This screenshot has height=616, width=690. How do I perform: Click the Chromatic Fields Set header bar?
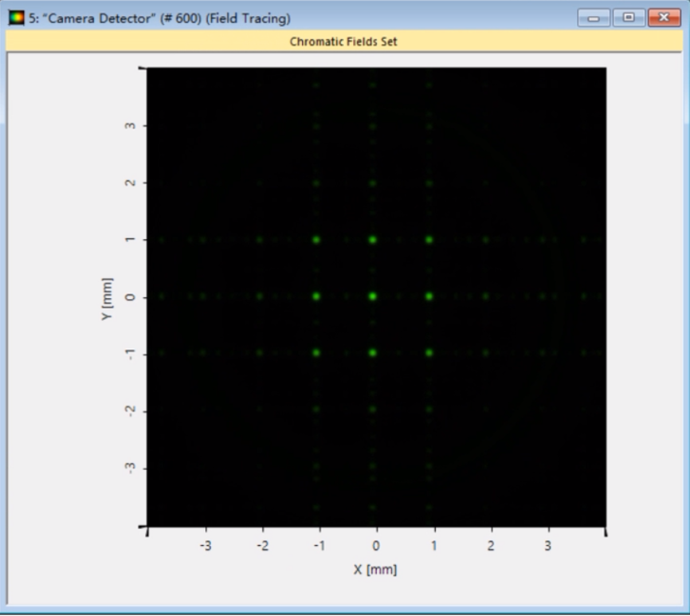(344, 41)
